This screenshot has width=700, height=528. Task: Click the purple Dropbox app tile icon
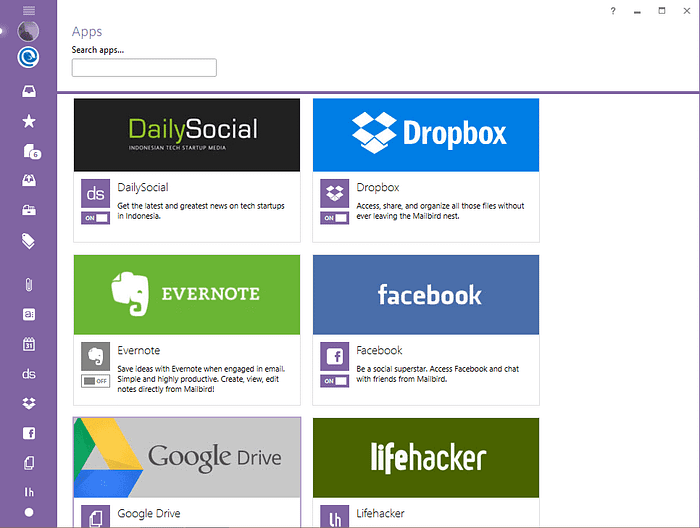tap(334, 193)
